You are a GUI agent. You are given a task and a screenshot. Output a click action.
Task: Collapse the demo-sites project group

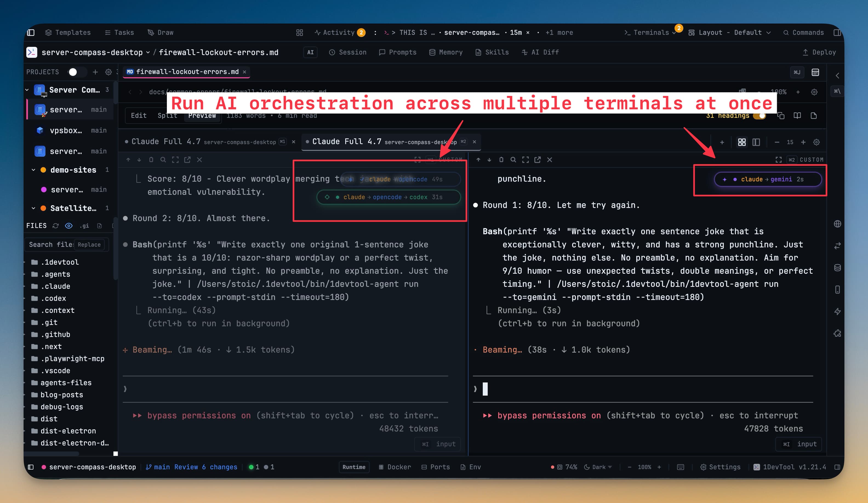[x=33, y=170]
